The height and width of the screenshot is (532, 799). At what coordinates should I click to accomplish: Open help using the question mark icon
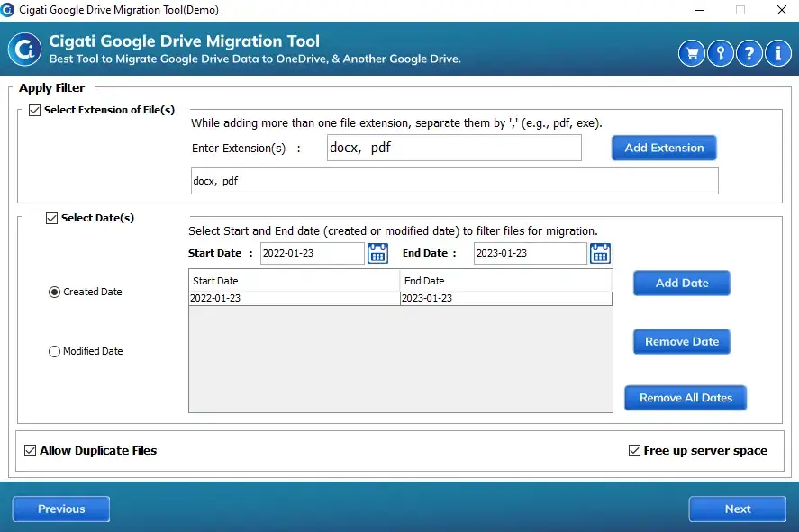tap(749, 53)
